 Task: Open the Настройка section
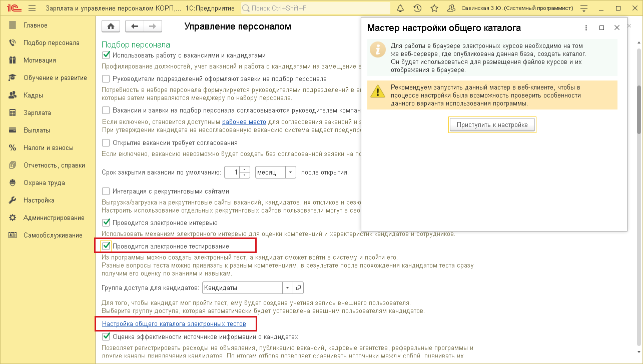[39, 200]
